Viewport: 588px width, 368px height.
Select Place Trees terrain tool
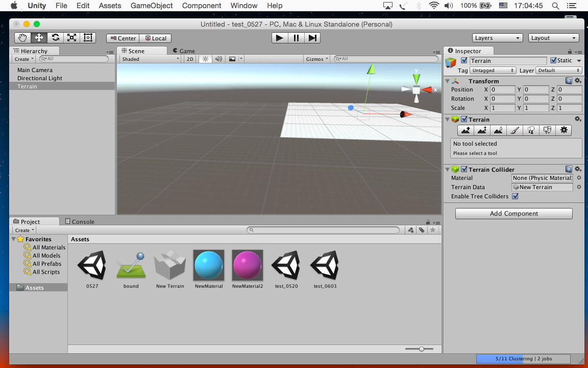tap(531, 130)
